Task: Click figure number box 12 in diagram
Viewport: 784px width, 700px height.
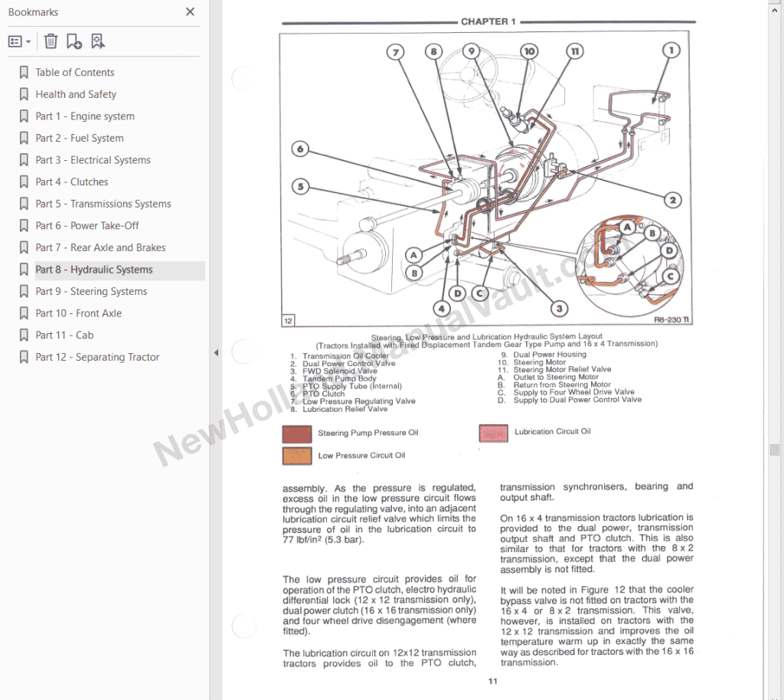Action: 289,320
